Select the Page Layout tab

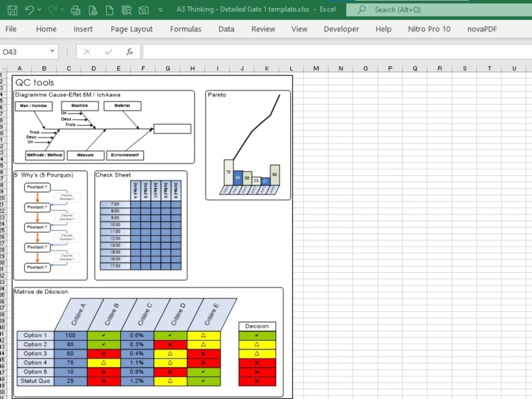coord(131,29)
